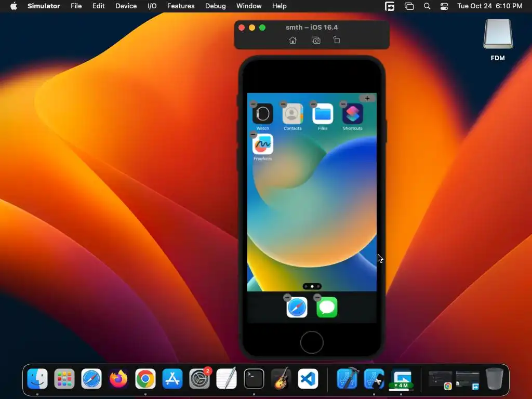The height and width of the screenshot is (399, 532).
Task: Remove Files app via its minus badge
Action: click(x=313, y=104)
